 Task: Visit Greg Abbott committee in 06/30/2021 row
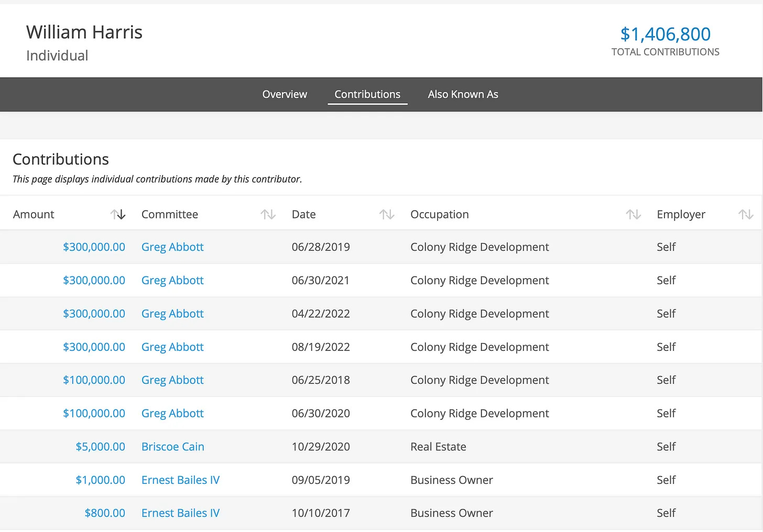pyautogui.click(x=172, y=280)
